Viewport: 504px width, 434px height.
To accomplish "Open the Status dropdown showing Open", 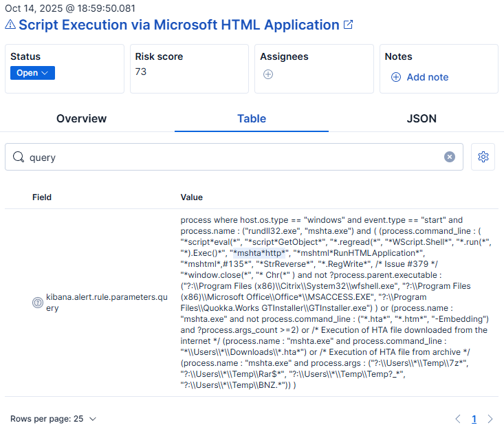I will pyautogui.click(x=32, y=73).
